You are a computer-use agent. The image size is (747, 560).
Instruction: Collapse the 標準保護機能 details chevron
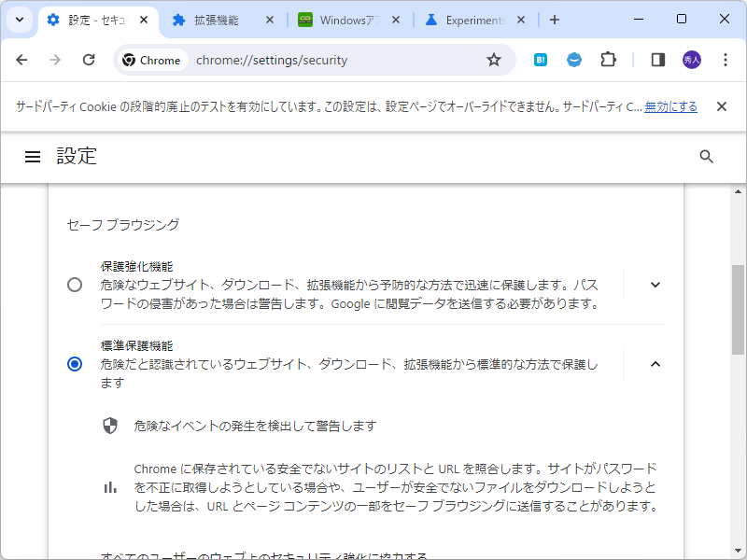coord(655,364)
